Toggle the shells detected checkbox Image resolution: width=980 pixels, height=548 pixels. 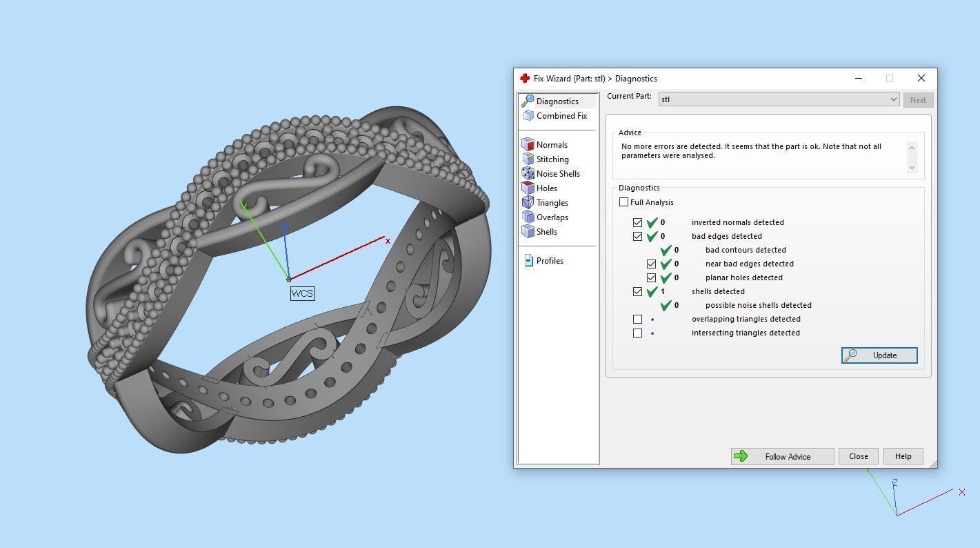638,292
